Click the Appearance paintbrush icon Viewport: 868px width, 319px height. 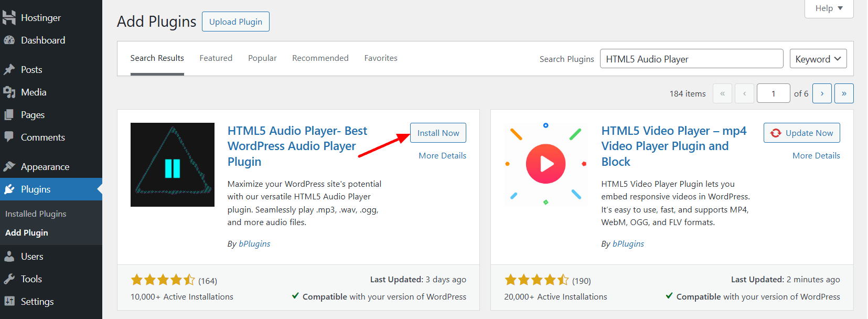9,167
